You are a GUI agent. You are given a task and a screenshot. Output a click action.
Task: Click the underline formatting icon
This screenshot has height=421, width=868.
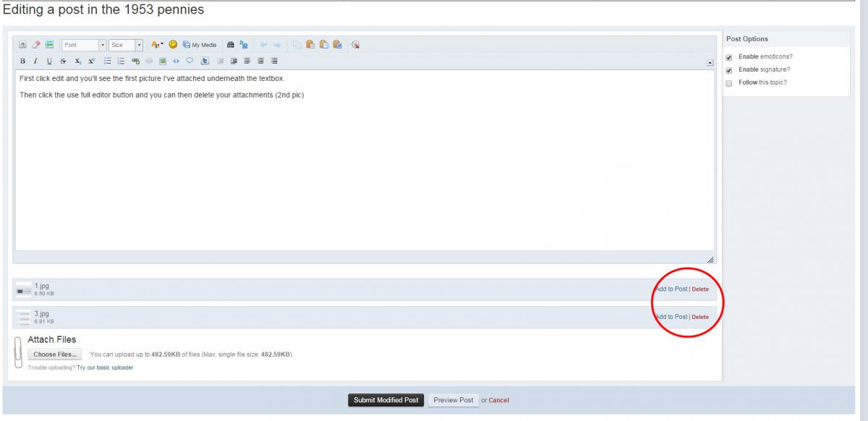(x=49, y=61)
